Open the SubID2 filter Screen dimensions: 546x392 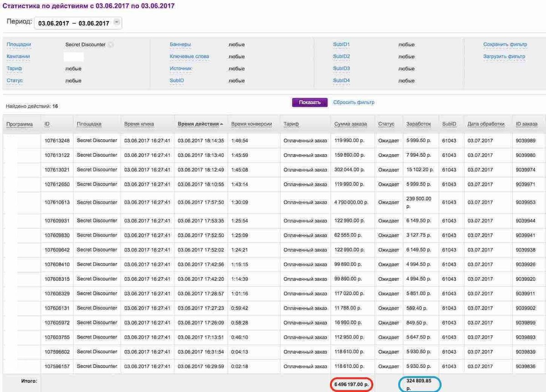(341, 56)
